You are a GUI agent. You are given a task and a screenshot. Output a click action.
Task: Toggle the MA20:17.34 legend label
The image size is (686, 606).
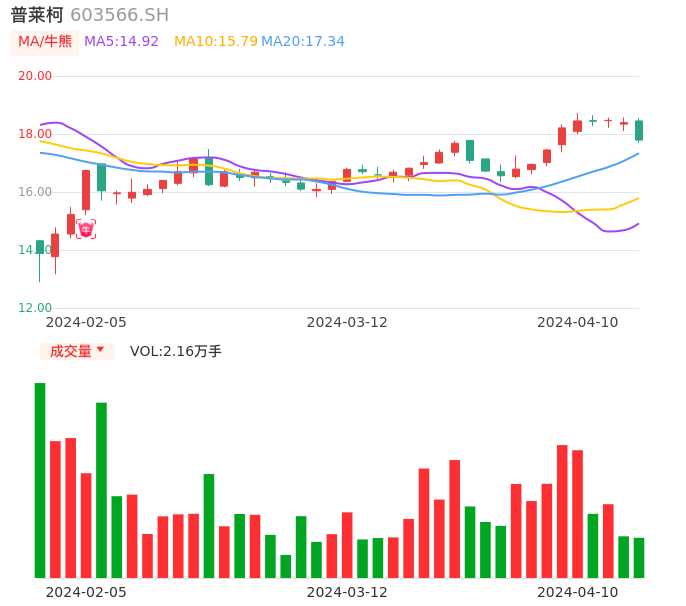click(x=303, y=42)
